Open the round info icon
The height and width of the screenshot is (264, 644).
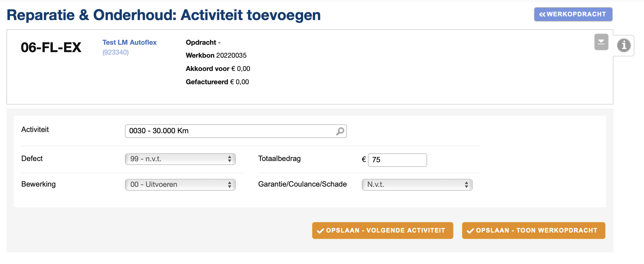pyautogui.click(x=624, y=45)
